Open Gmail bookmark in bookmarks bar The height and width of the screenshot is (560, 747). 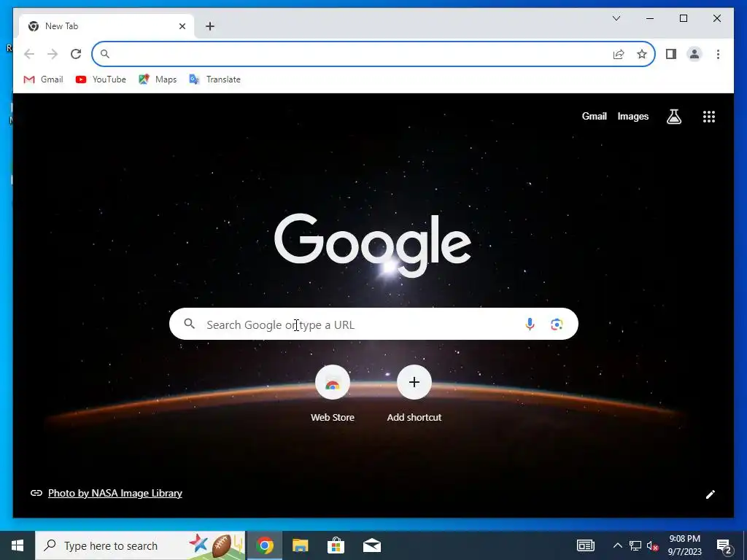click(x=43, y=79)
